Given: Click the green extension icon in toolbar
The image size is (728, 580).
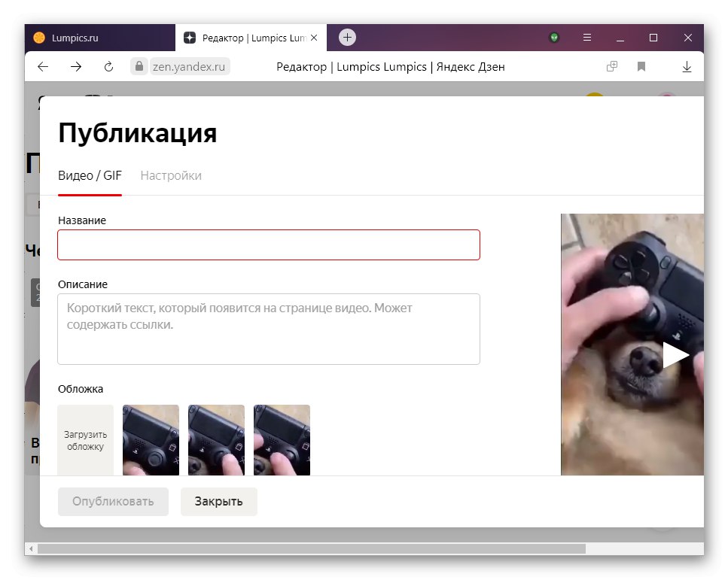Looking at the screenshot, I should click(553, 38).
